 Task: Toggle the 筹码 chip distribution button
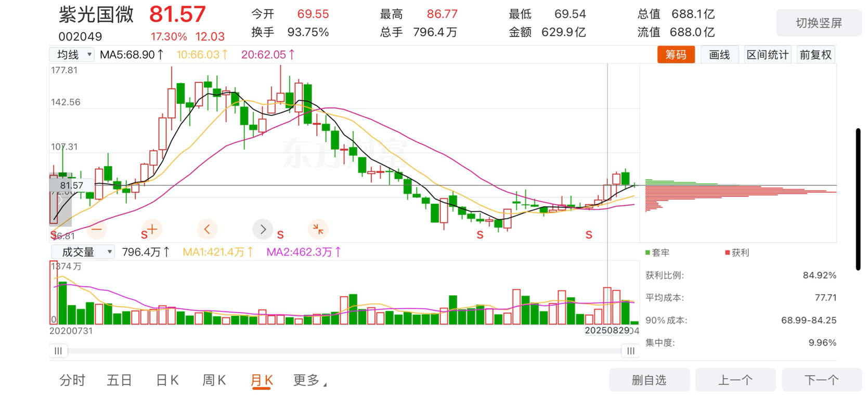676,55
